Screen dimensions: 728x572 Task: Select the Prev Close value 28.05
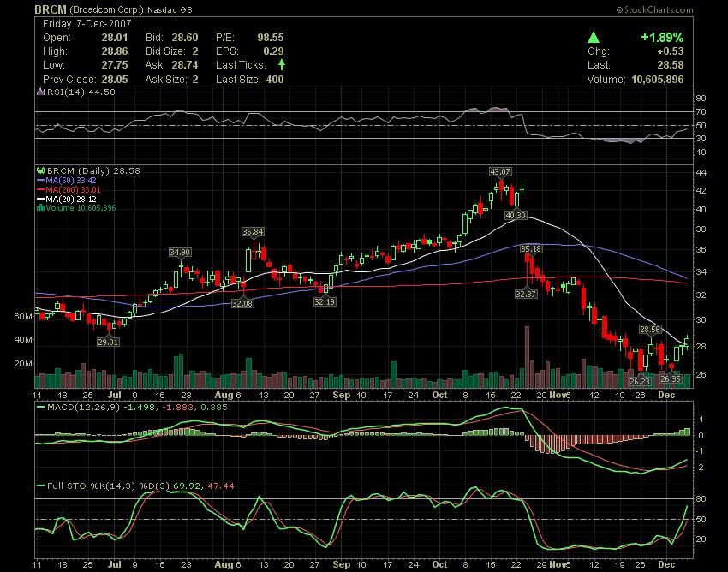pos(115,80)
